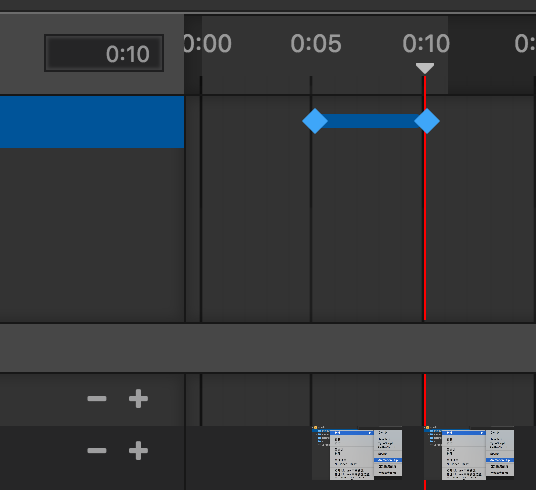Click the 0:00 ruler label
Screen dimensions: 536x490
[x=207, y=43]
